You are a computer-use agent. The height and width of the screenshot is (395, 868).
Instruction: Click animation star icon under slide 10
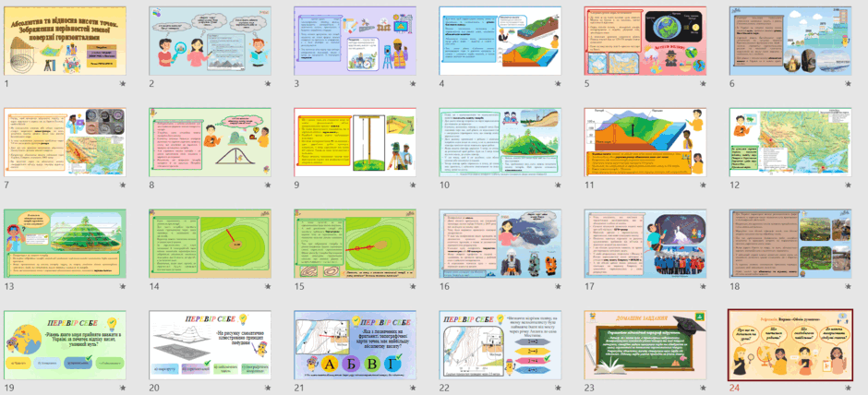[x=558, y=186]
